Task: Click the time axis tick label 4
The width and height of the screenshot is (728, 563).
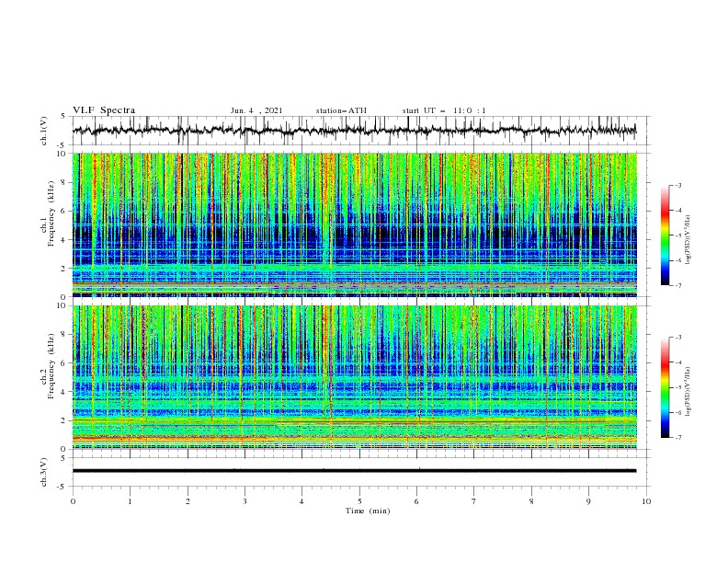Action: pyautogui.click(x=301, y=501)
